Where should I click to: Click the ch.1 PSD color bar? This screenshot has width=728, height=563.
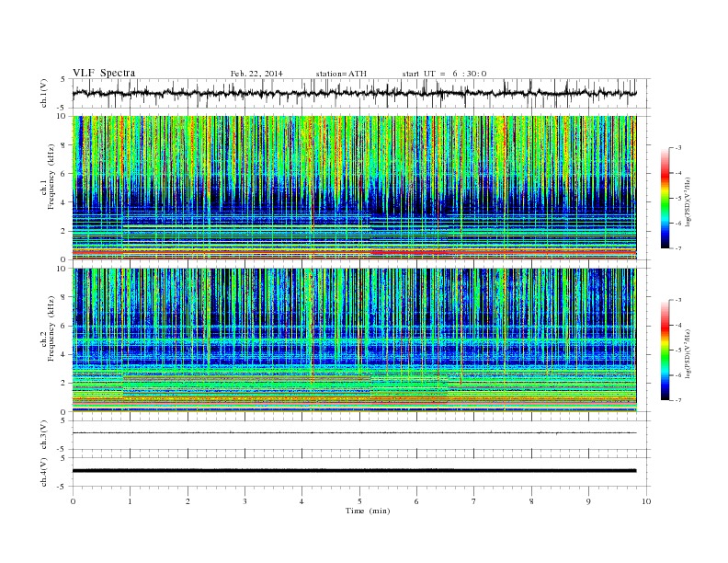665,198
